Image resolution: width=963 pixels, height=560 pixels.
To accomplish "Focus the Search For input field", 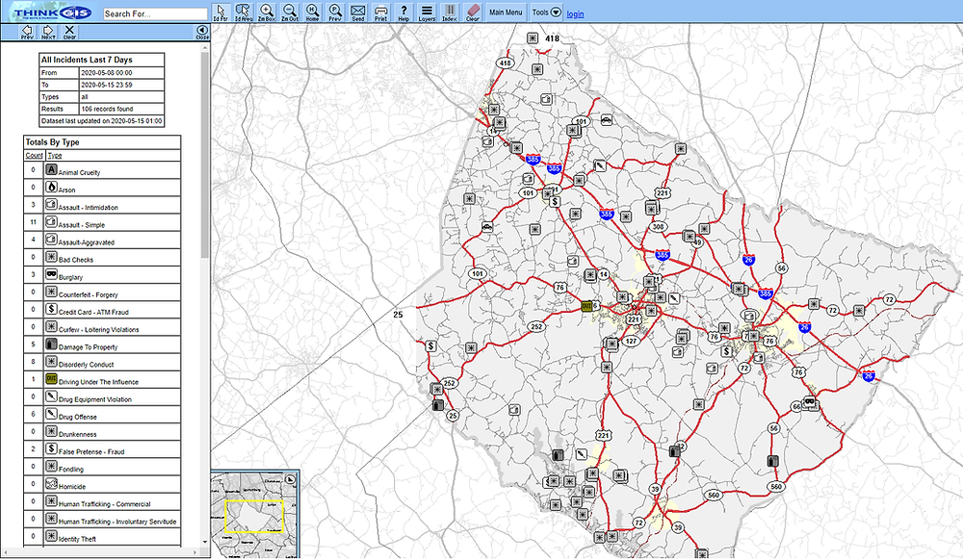I will click(155, 13).
